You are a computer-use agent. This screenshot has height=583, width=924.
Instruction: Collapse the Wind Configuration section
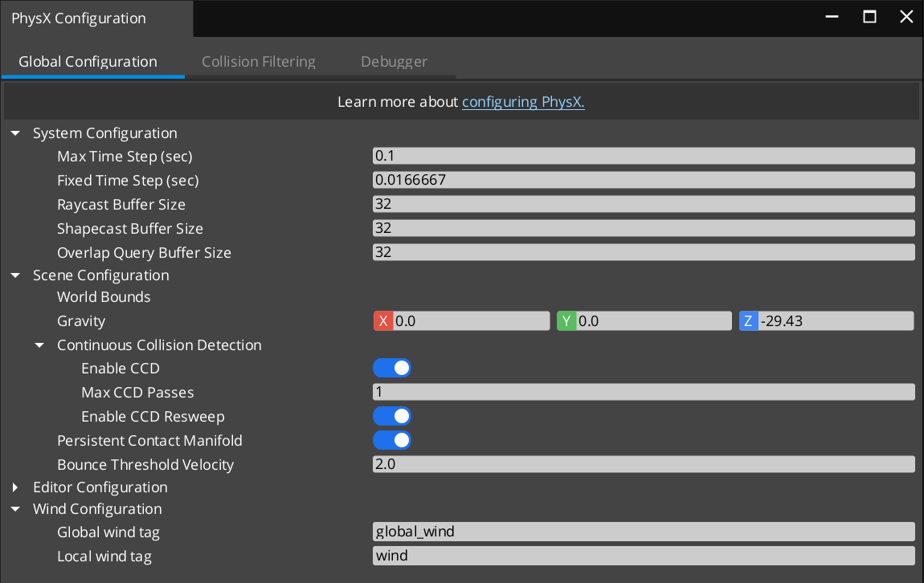click(x=15, y=509)
